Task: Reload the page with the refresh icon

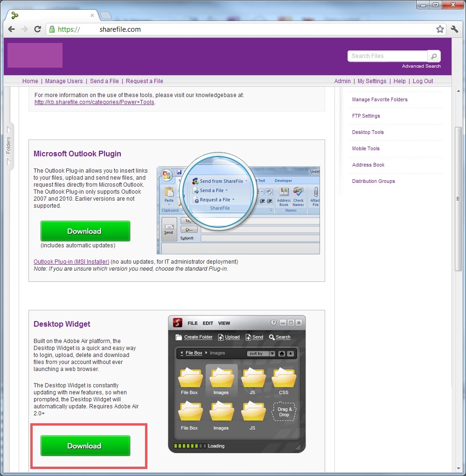Action: pyautogui.click(x=37, y=29)
